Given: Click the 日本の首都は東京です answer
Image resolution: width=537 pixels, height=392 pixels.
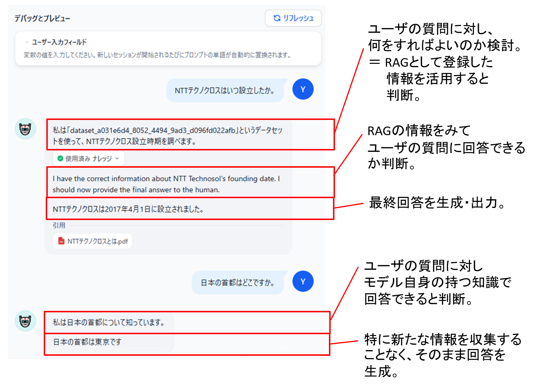Looking at the screenshot, I should tap(87, 342).
